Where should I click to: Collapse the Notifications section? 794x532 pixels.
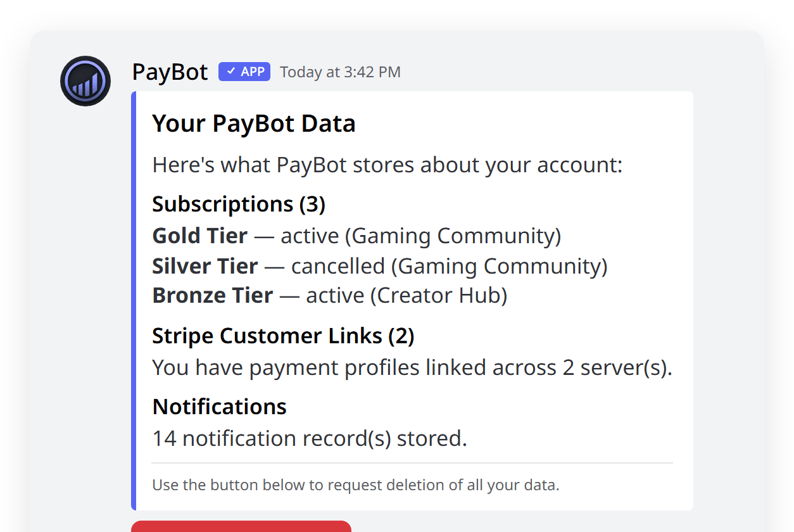(x=218, y=406)
